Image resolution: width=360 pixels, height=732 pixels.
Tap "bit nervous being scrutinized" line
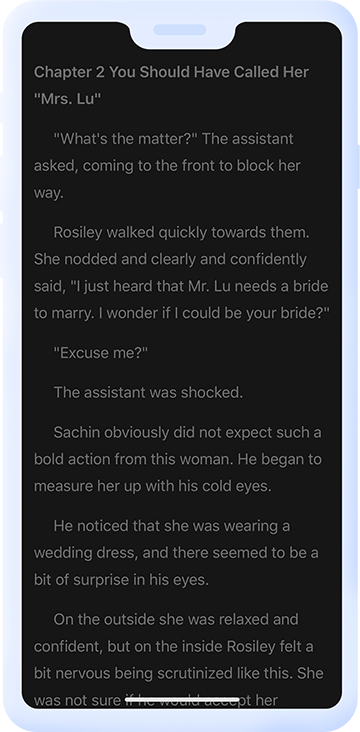(x=178, y=674)
